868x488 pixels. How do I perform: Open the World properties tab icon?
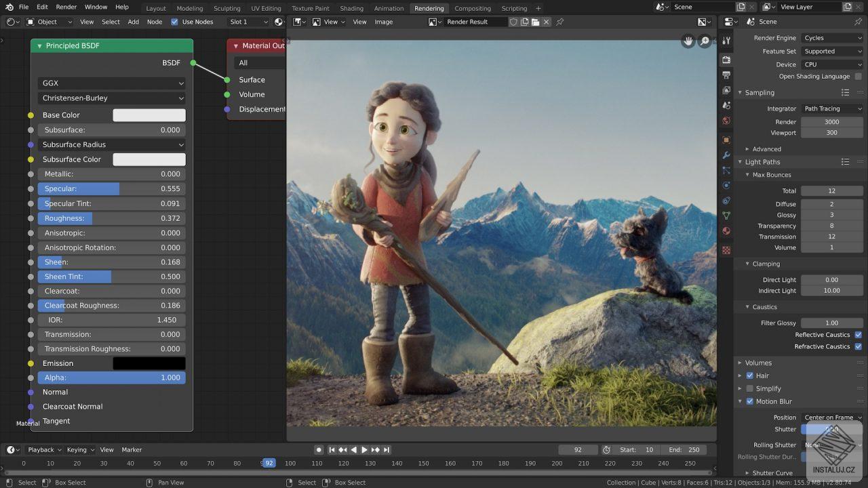(726, 121)
